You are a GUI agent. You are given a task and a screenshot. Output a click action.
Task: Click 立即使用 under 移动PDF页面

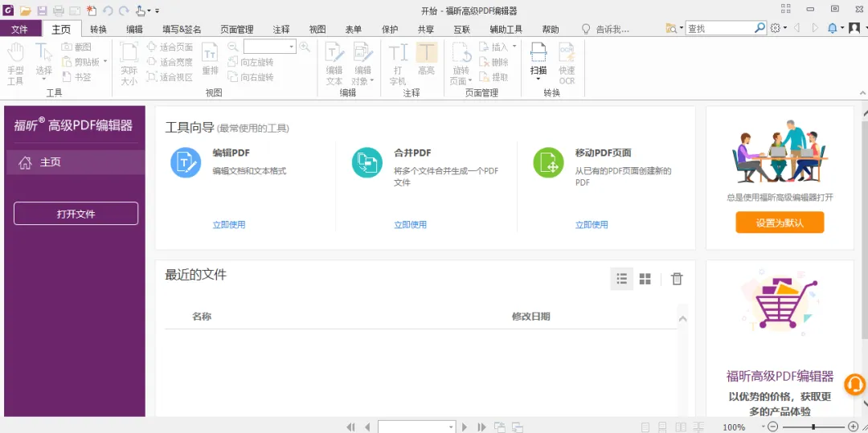(x=592, y=224)
